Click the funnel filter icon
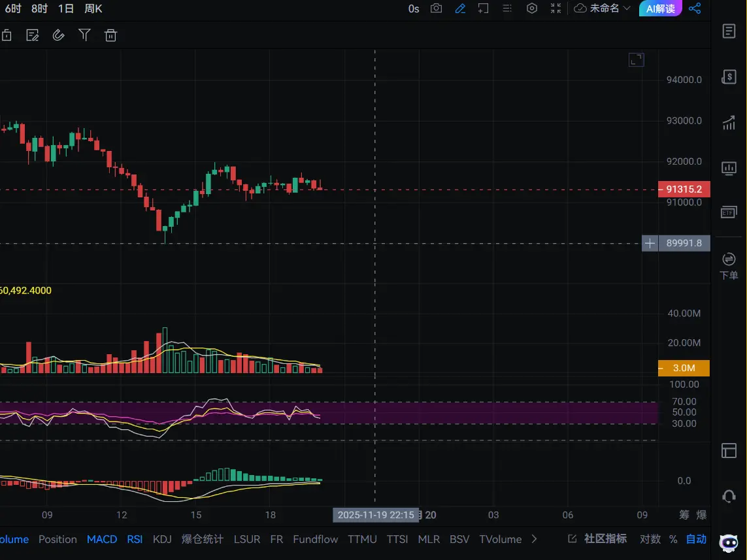 tap(84, 35)
